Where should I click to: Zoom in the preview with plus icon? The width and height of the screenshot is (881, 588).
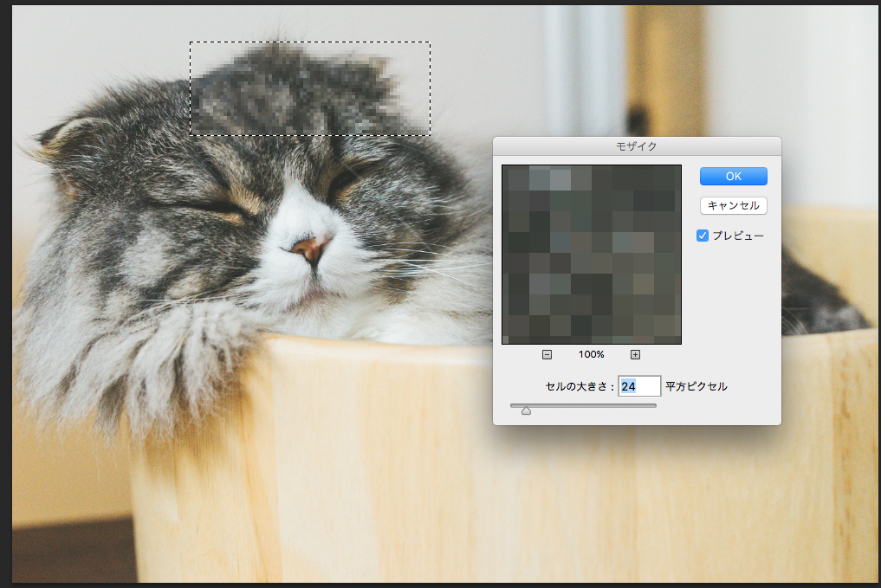pos(635,354)
